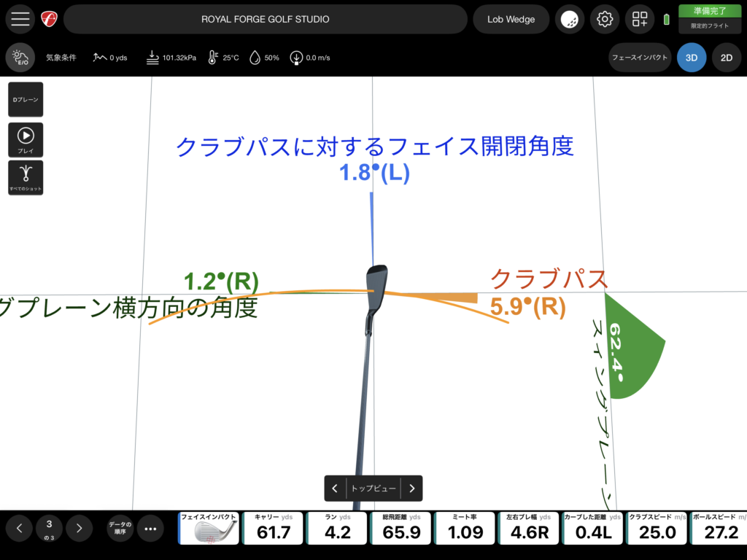Click the ROYAL FORGE GOLF STUDIO title bar
747x560 pixels.
click(x=265, y=20)
